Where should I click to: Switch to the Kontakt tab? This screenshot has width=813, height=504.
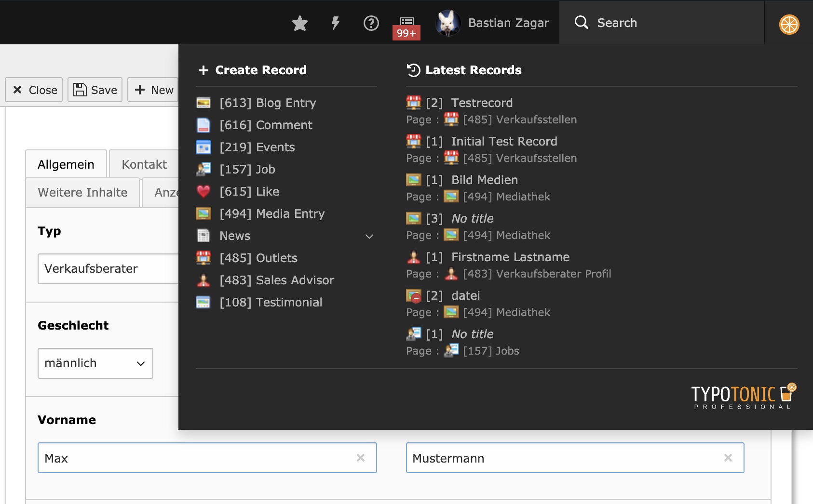pos(144,164)
